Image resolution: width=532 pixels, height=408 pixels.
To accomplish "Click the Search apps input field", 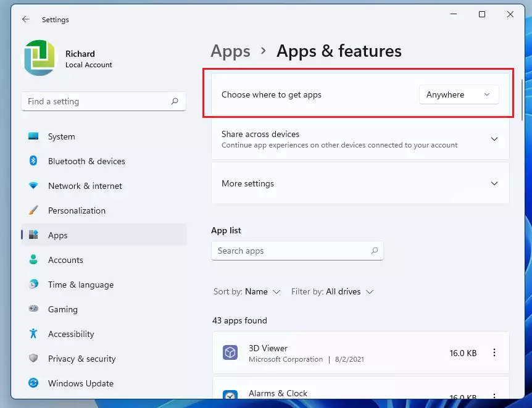I will [x=297, y=251].
